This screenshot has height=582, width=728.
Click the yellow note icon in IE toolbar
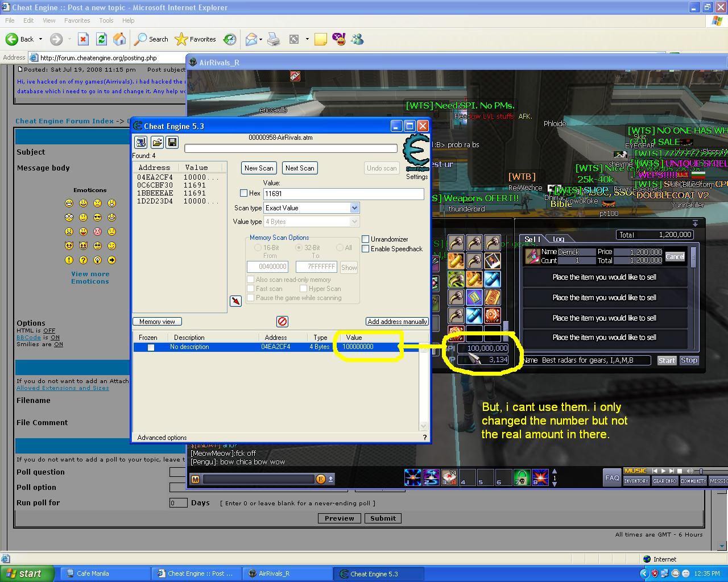click(x=321, y=39)
